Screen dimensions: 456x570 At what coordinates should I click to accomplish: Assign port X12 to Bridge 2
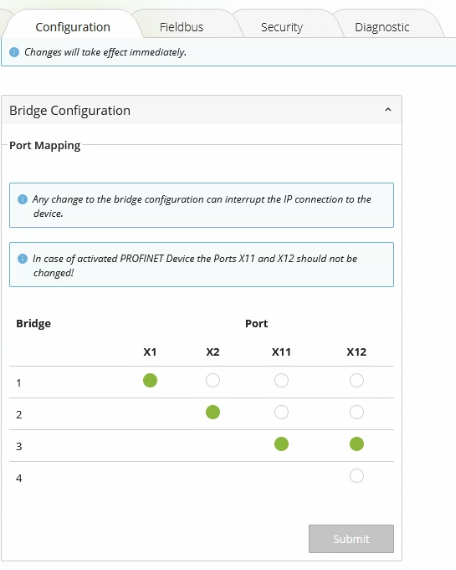click(x=357, y=412)
